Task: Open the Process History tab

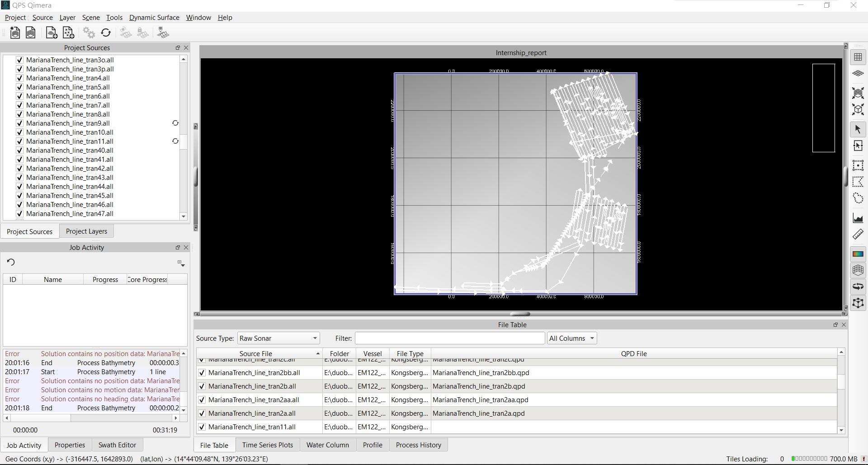Action: pyautogui.click(x=419, y=445)
